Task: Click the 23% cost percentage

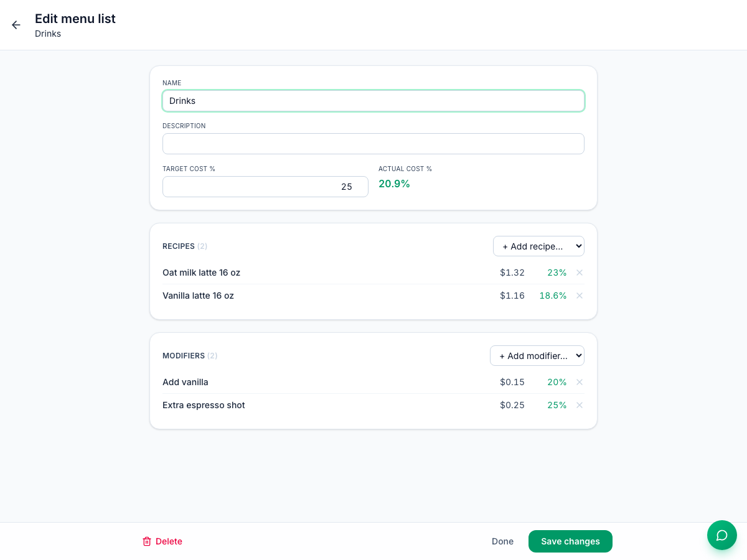Action: (557, 273)
